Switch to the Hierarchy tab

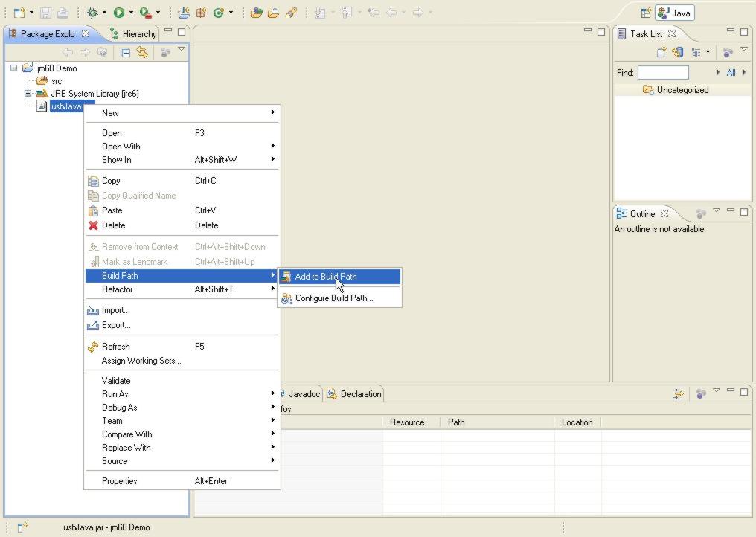click(139, 33)
